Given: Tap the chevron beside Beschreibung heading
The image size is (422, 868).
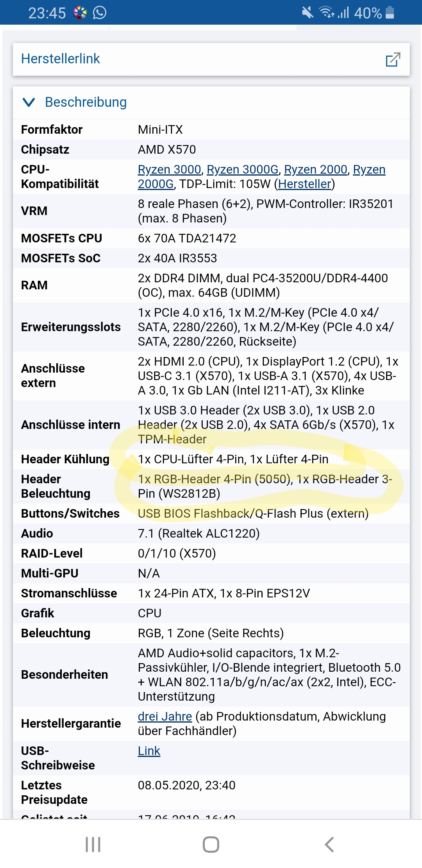Looking at the screenshot, I should coord(28,102).
